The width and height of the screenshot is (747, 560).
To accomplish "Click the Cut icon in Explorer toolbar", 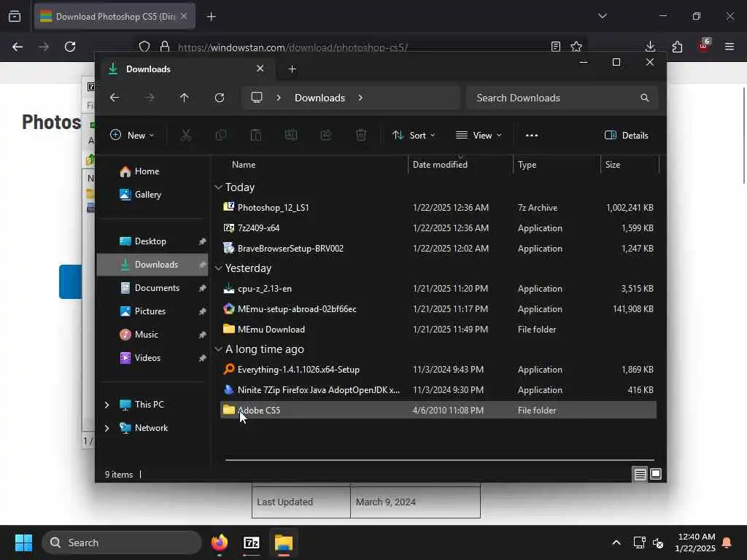I will coord(186,135).
